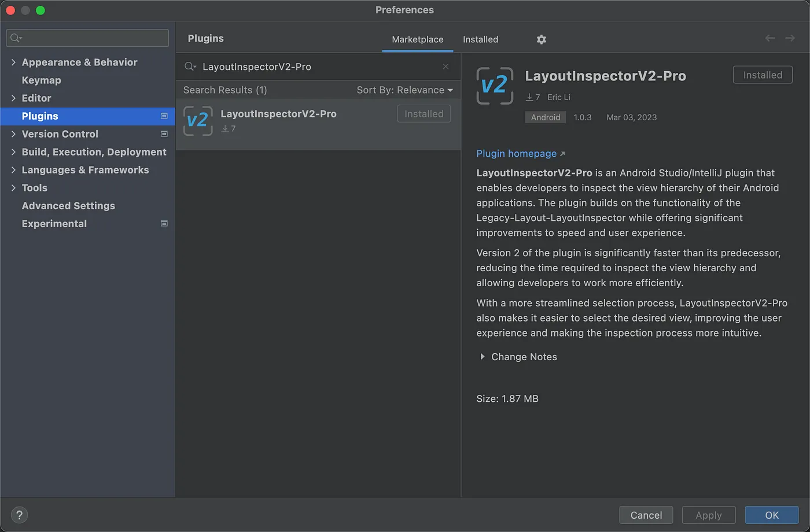Switch to the Installed tab

[x=480, y=39]
